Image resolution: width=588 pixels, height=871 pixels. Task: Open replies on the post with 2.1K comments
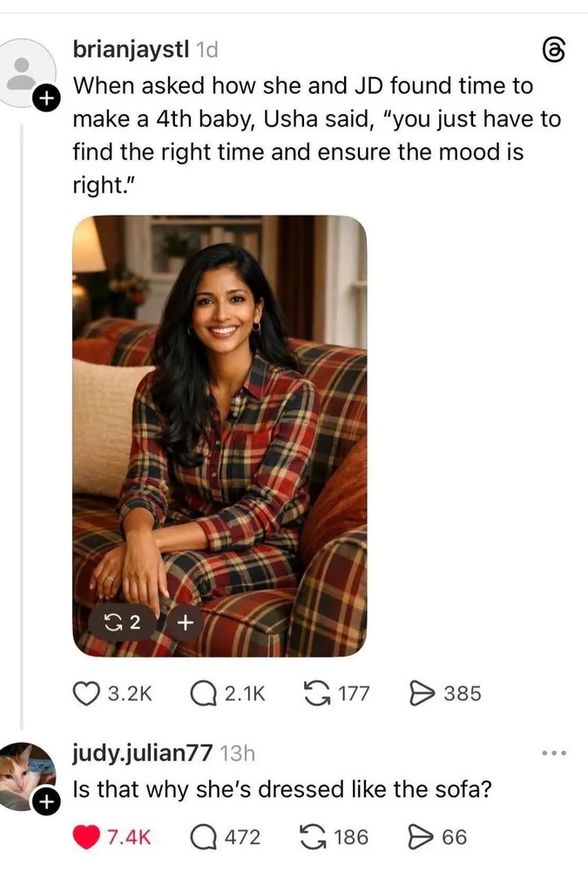click(203, 693)
